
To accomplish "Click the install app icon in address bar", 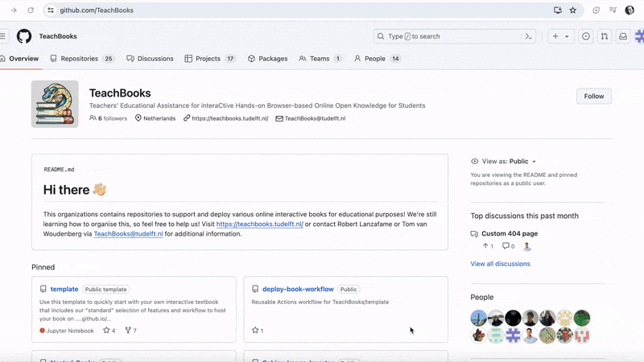I will (x=557, y=10).
